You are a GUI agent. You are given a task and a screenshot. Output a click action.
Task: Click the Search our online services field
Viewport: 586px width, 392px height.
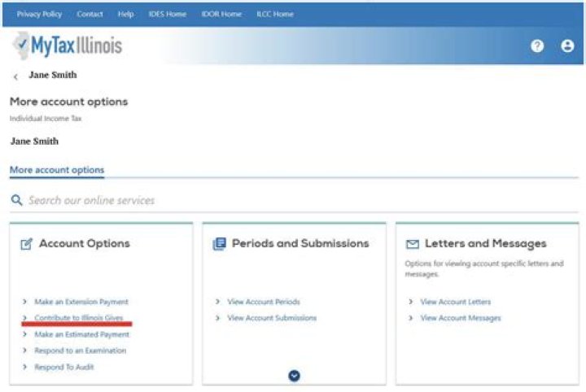[294, 201]
